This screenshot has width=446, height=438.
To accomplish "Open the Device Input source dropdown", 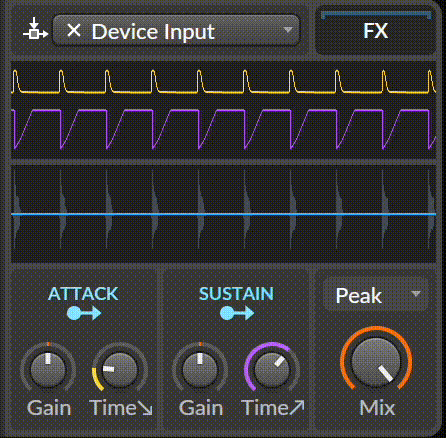I will click(176, 30).
